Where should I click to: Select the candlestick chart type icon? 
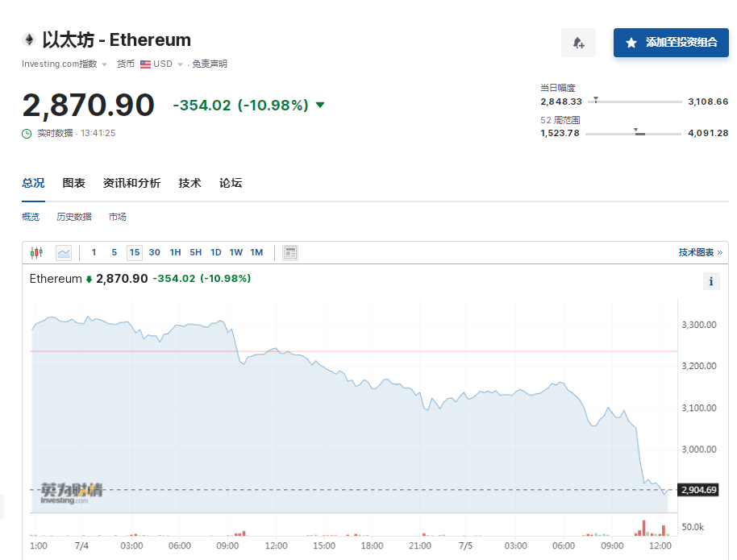tap(35, 251)
